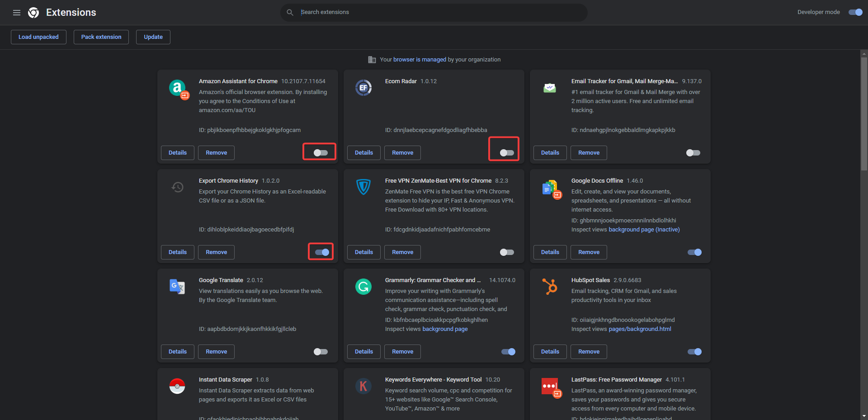Click the scrollbar down arrow
The height and width of the screenshot is (420, 868).
click(864, 416)
